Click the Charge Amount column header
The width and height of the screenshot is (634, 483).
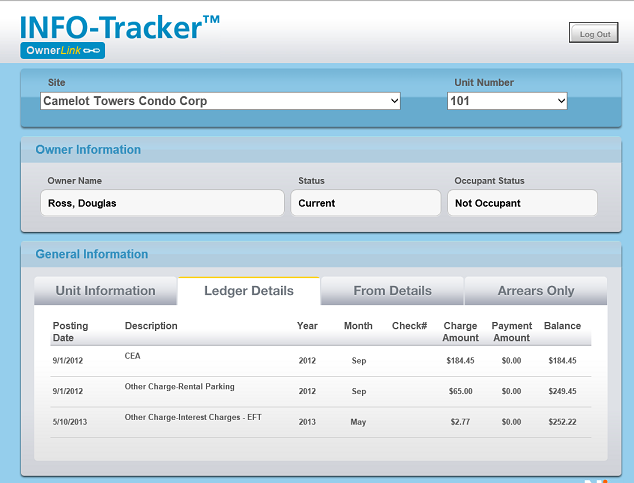(x=460, y=332)
